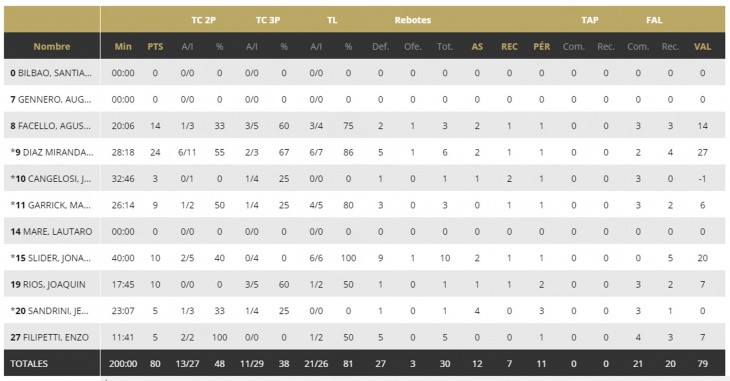Click the FAL fouls group header
The height and width of the screenshot is (381, 730).
click(654, 20)
